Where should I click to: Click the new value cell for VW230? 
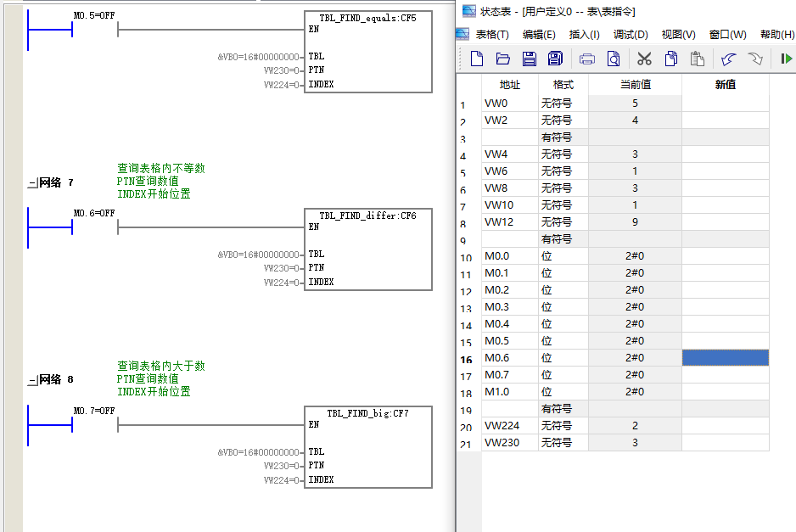coord(726,443)
